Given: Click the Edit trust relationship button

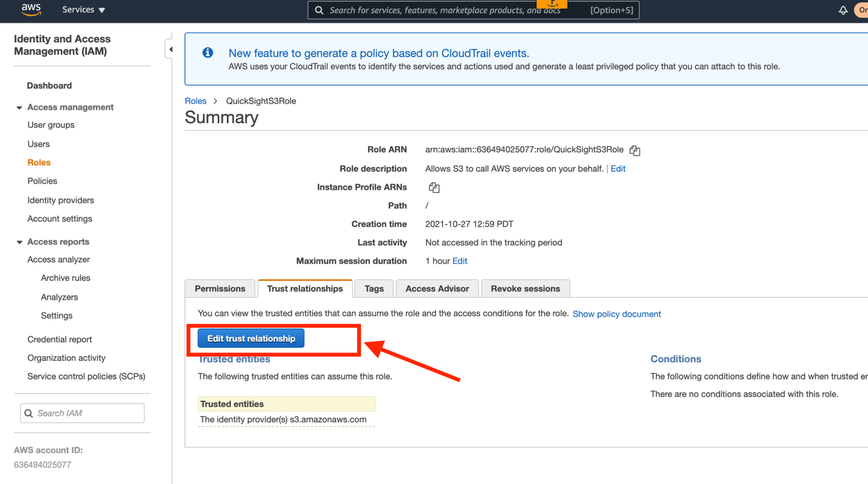Looking at the screenshot, I should pyautogui.click(x=251, y=339).
